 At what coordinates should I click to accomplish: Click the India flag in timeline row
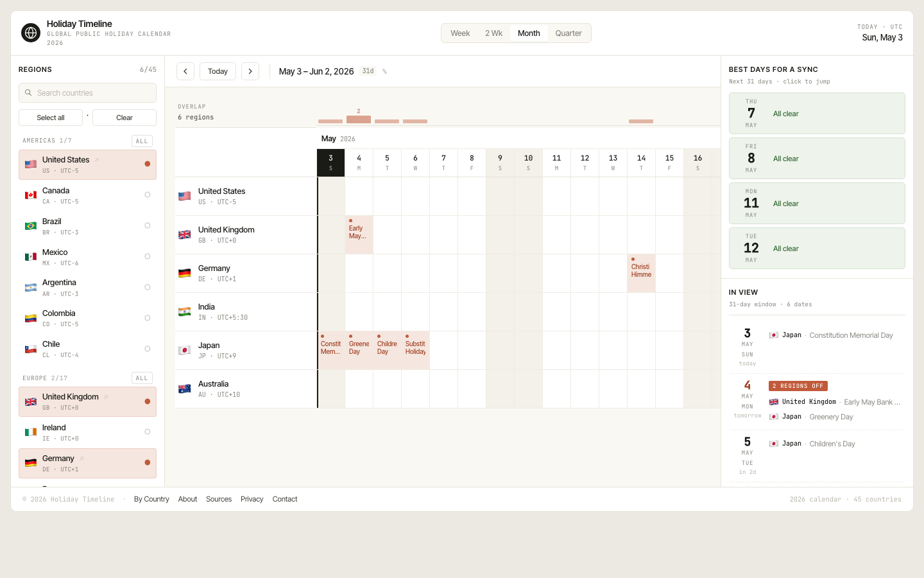[x=185, y=311]
